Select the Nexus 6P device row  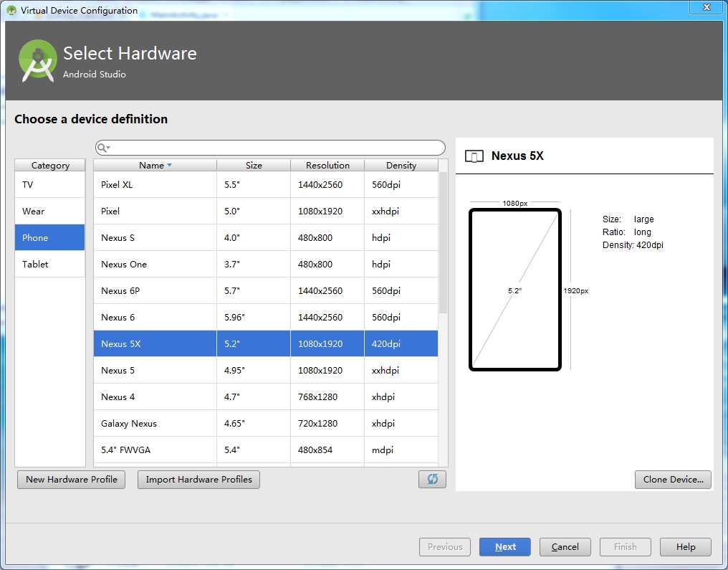(x=266, y=290)
